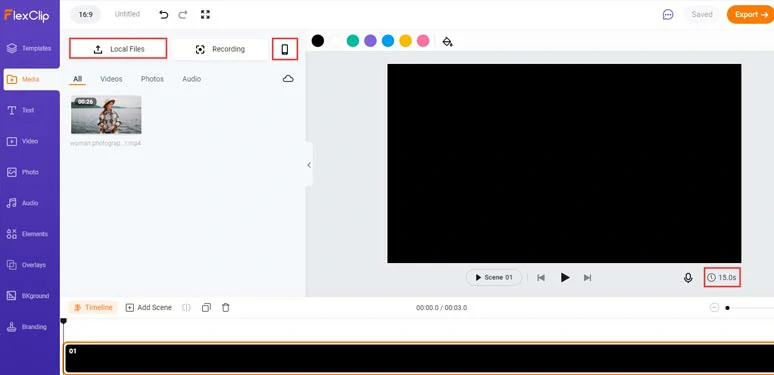The height and width of the screenshot is (375, 774).
Task: Record a voiceover with microphone
Action: [688, 278]
